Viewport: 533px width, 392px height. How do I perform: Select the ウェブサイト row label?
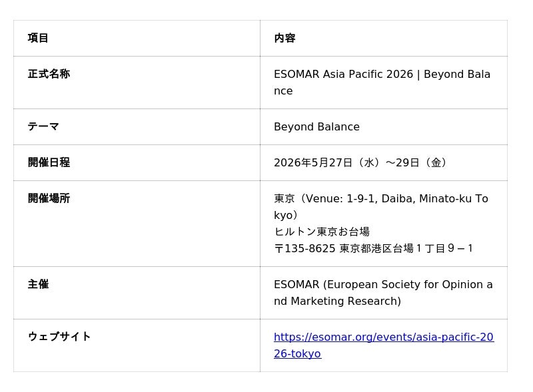click(59, 337)
